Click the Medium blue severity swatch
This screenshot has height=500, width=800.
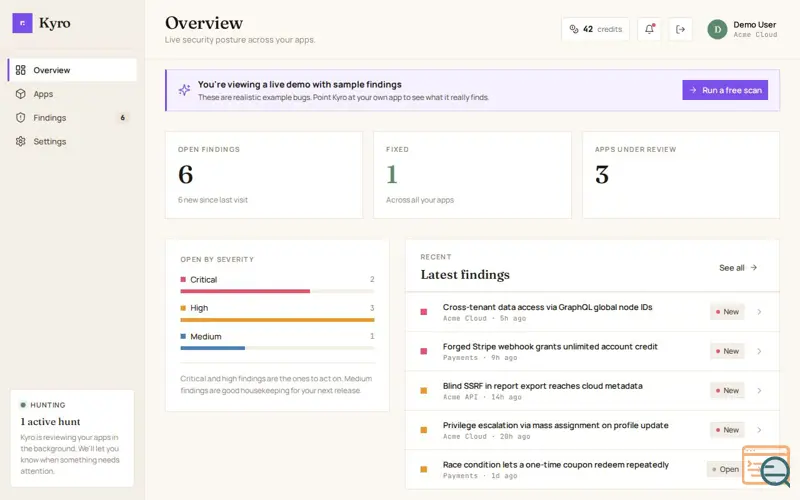click(183, 337)
